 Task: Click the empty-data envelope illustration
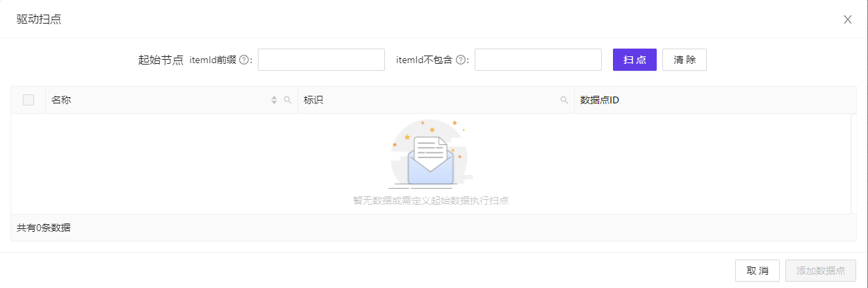tap(431, 155)
